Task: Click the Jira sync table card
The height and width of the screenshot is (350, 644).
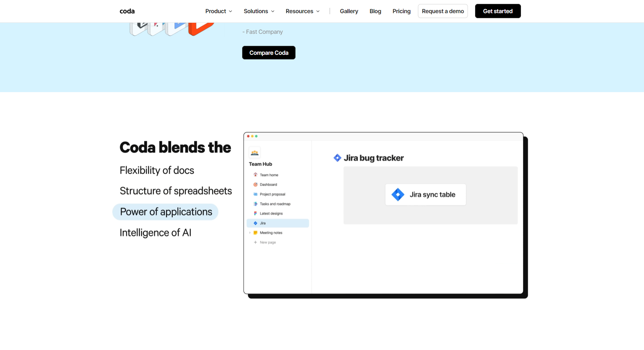Action: click(x=425, y=195)
